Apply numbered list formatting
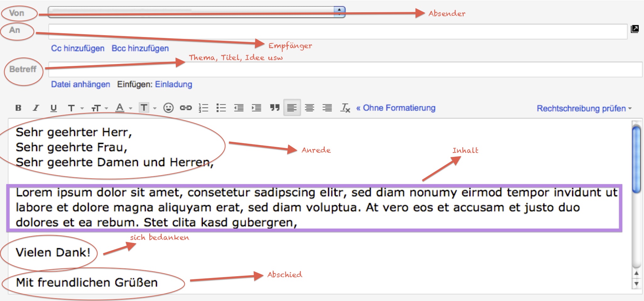This screenshot has width=644, height=301. (x=203, y=108)
